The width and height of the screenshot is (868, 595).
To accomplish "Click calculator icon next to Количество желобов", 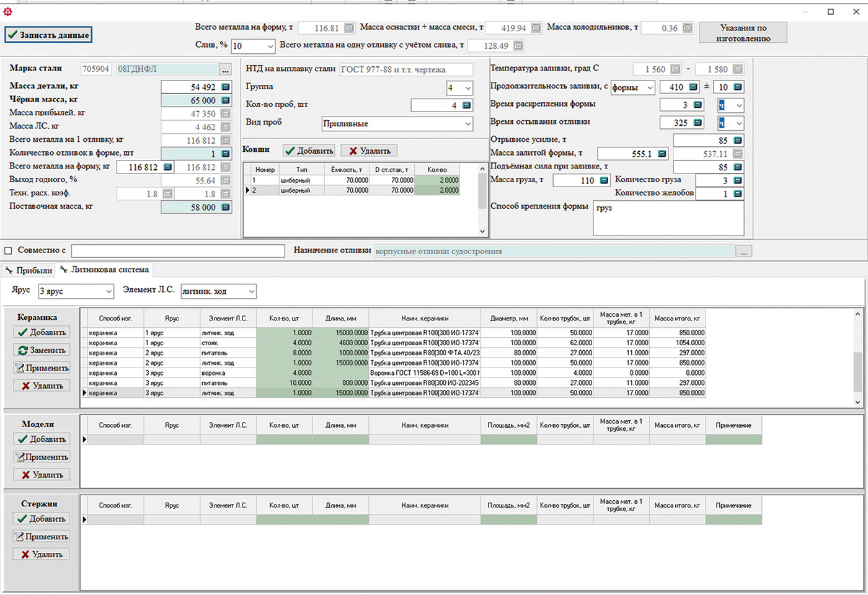I will pos(738,194).
